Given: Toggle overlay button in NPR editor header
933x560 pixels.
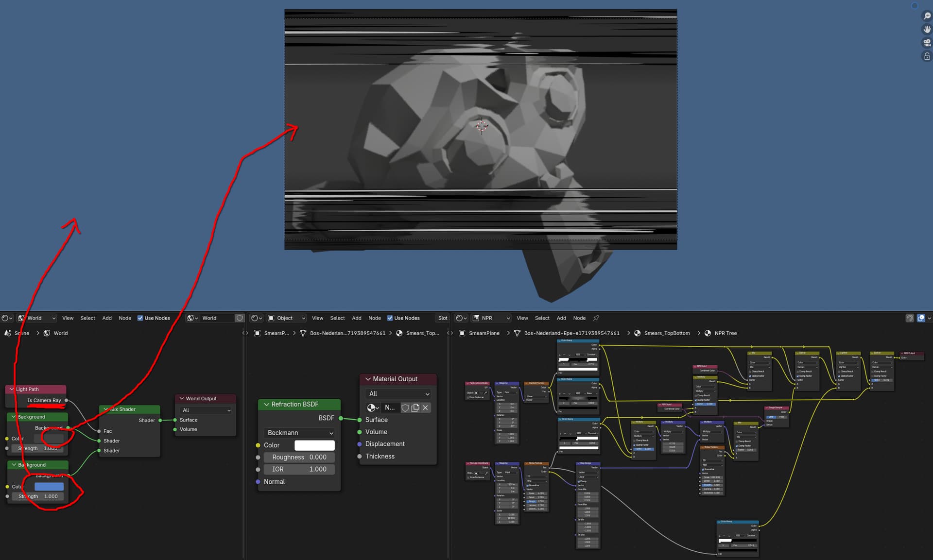Looking at the screenshot, I should pyautogui.click(x=921, y=318).
